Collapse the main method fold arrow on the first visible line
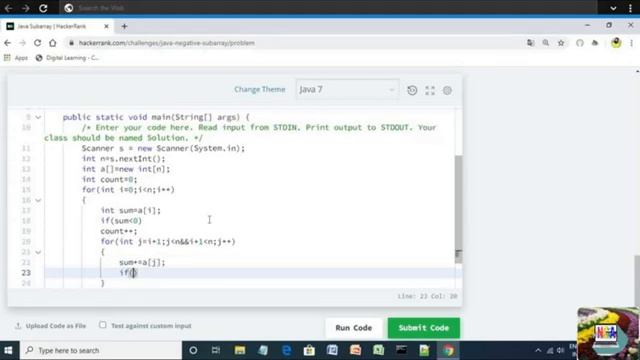The width and height of the screenshot is (640, 360). pyautogui.click(x=38, y=118)
